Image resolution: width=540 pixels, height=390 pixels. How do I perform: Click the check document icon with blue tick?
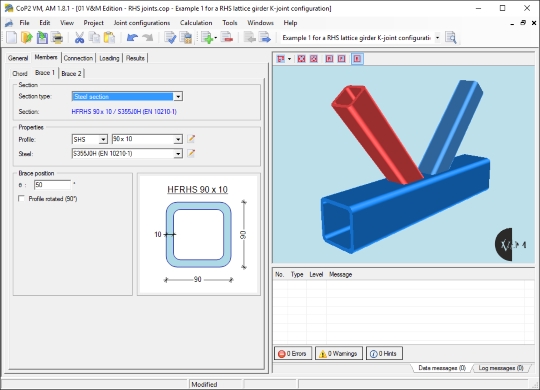pyautogui.click(x=170, y=38)
